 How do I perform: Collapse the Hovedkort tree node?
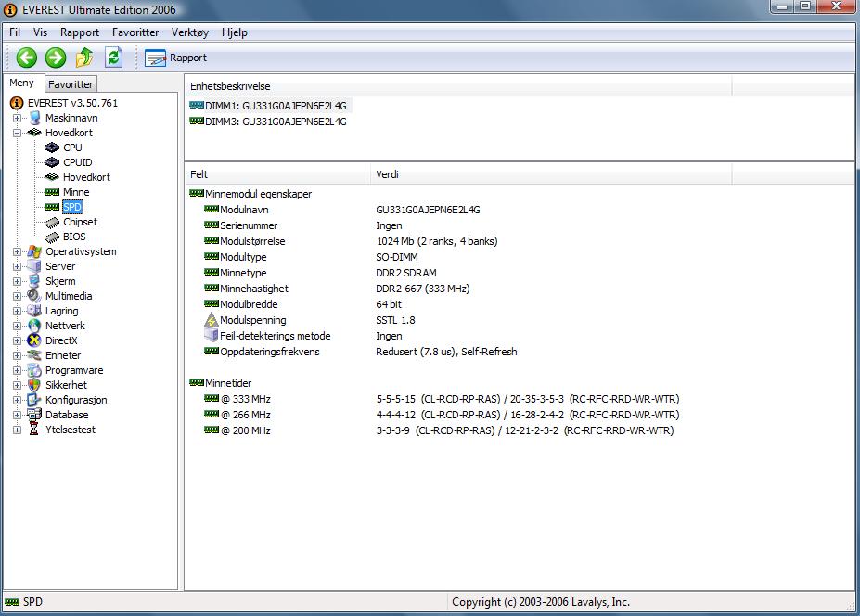(17, 133)
